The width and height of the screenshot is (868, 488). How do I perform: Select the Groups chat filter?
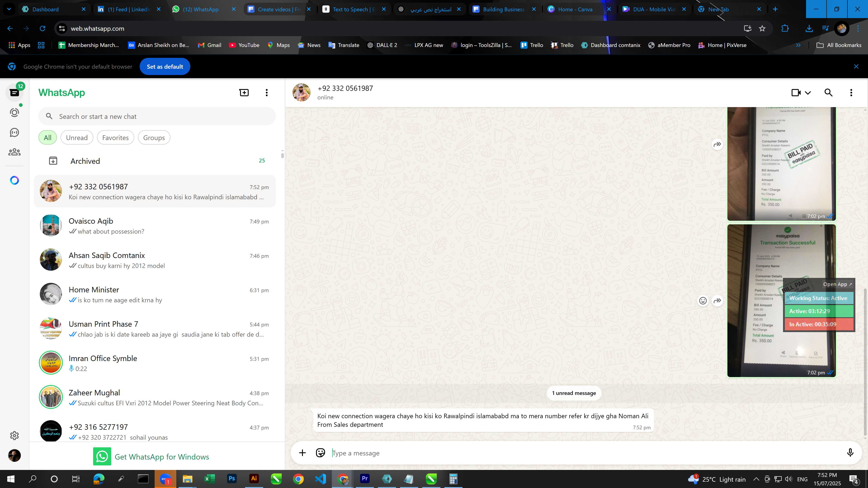pyautogui.click(x=154, y=138)
